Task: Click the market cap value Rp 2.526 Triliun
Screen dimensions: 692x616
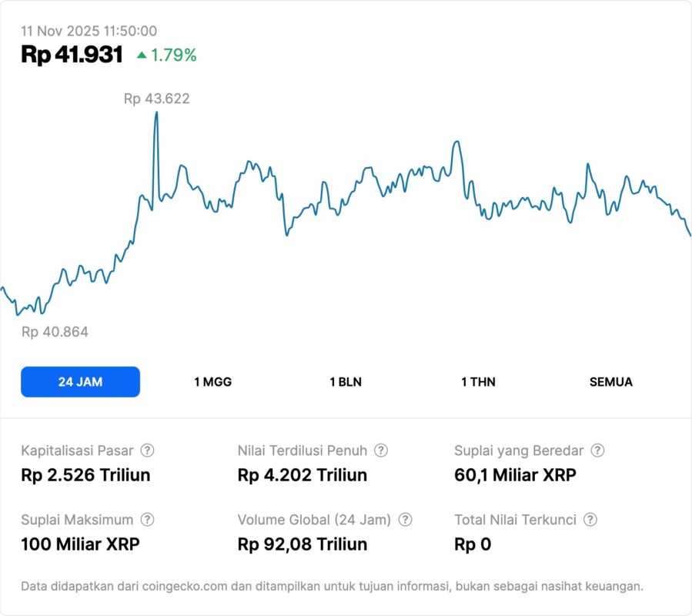Action: click(x=85, y=475)
